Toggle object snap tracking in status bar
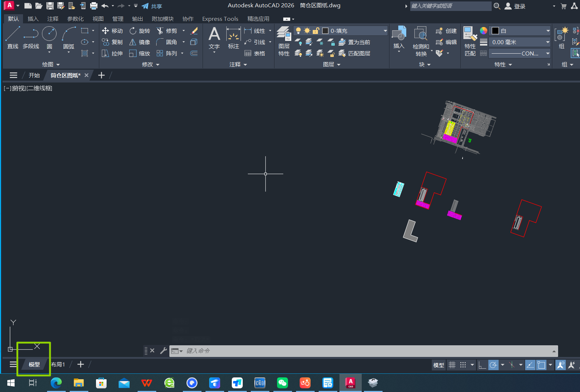 point(530,365)
